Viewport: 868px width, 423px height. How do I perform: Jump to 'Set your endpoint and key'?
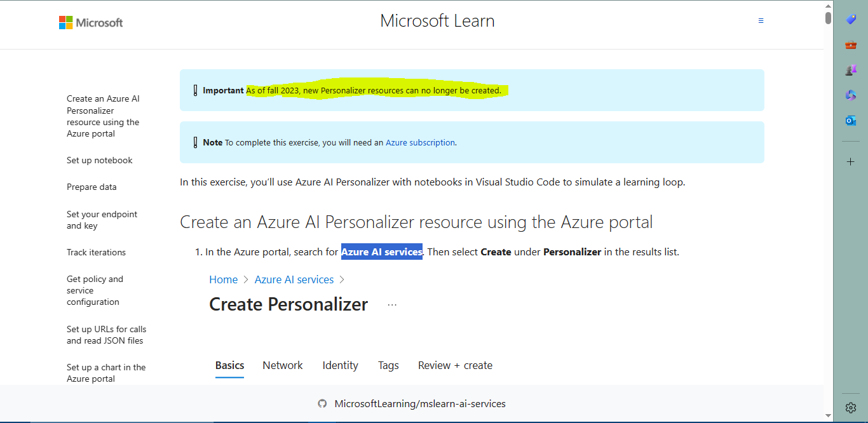(x=102, y=220)
